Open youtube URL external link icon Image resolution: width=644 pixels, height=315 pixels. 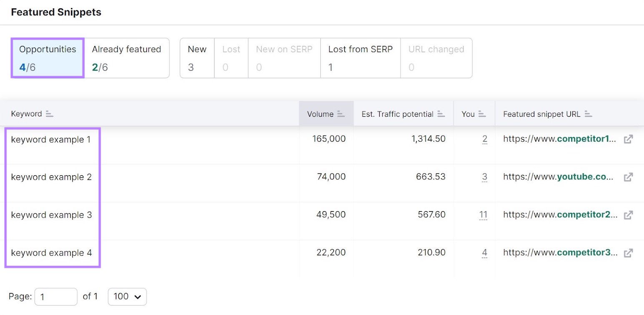point(628,177)
